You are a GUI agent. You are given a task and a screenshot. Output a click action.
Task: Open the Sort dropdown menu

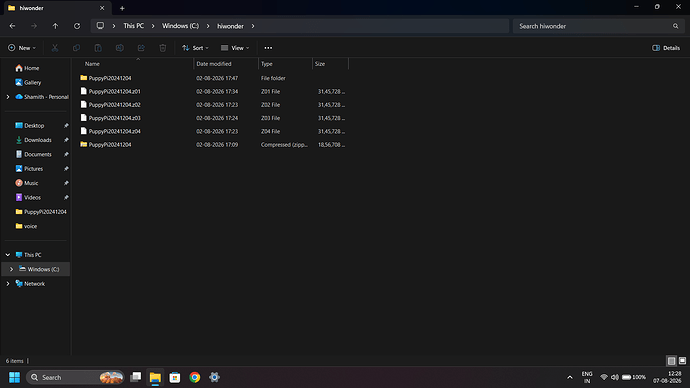195,48
